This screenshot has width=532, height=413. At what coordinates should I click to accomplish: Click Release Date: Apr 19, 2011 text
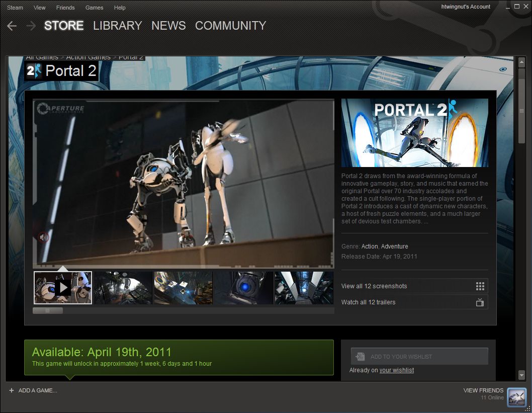pyautogui.click(x=379, y=257)
